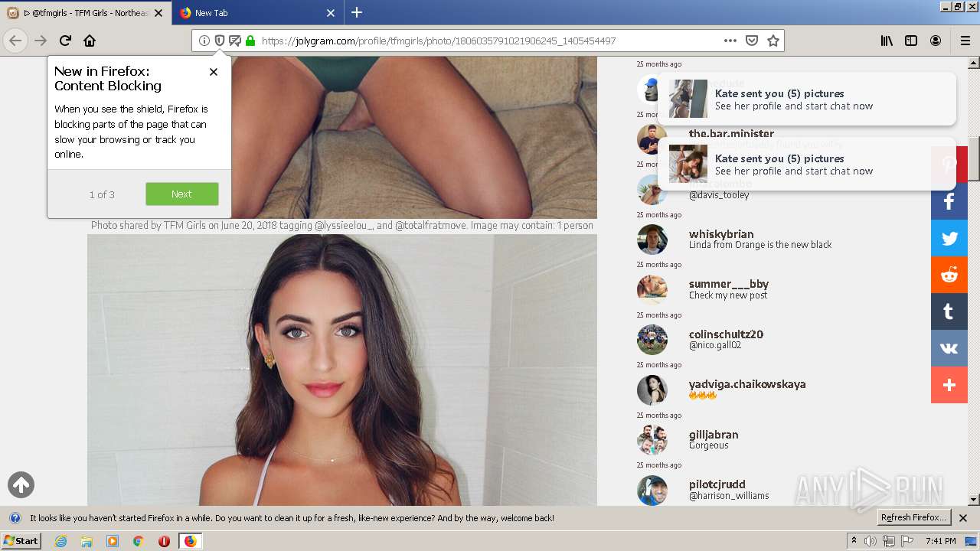Open summer___bby commenter profile

(x=729, y=284)
